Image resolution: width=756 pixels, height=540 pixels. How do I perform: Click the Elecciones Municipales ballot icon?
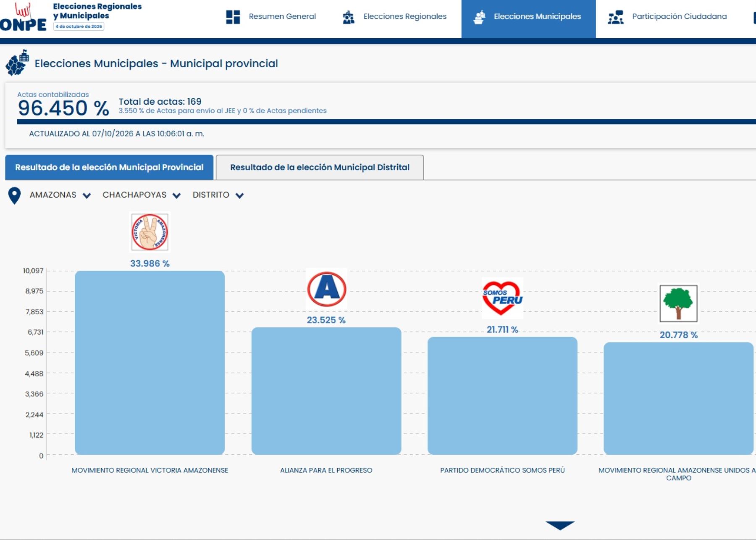tap(479, 17)
